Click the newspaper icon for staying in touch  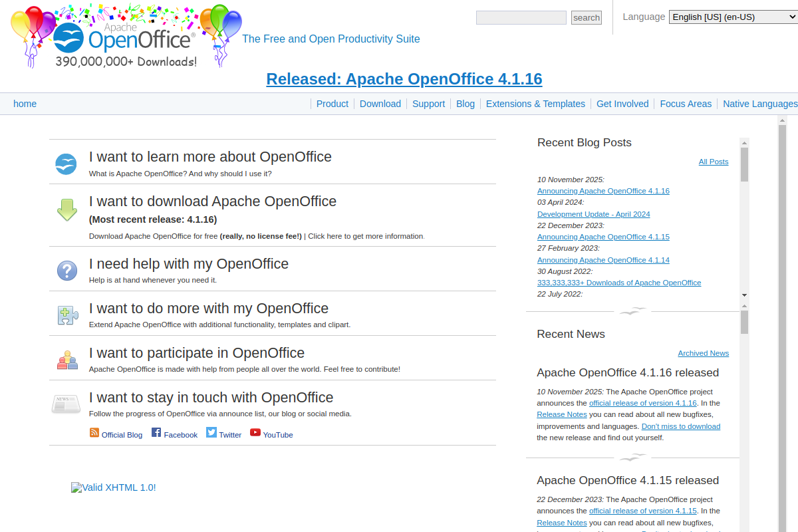pyautogui.click(x=66, y=403)
